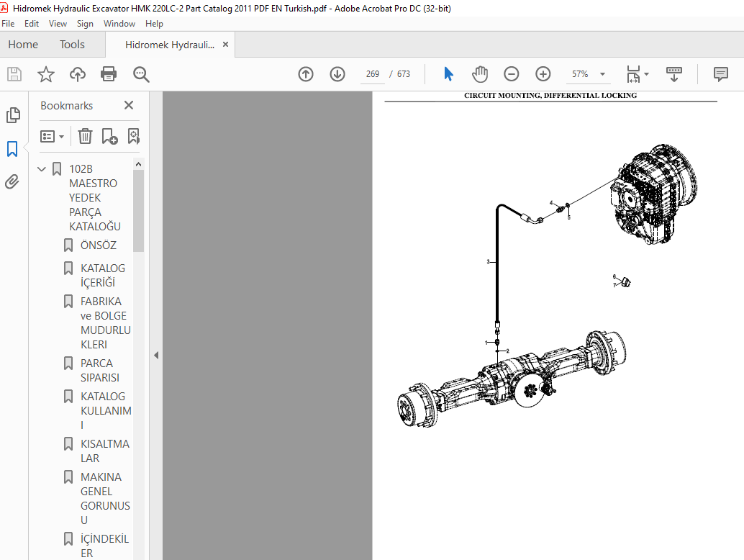Click the upload to cloud icon
The image size is (744, 560).
coord(77,74)
